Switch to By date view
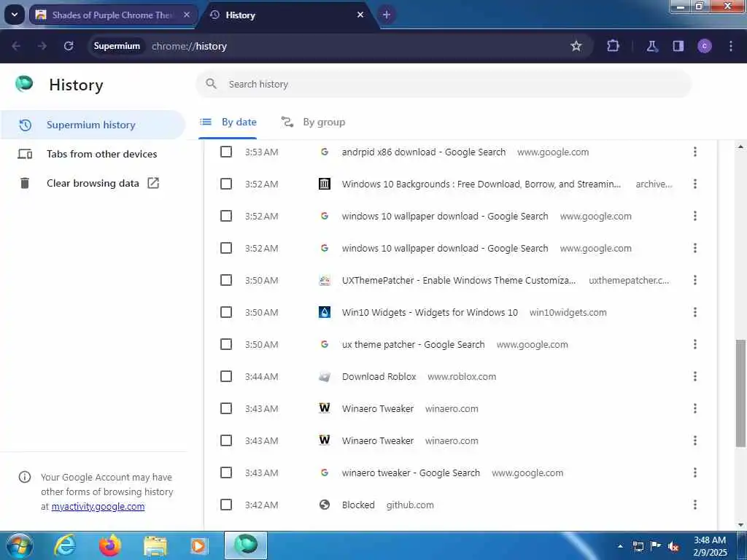The width and height of the screenshot is (747, 560). coord(228,122)
